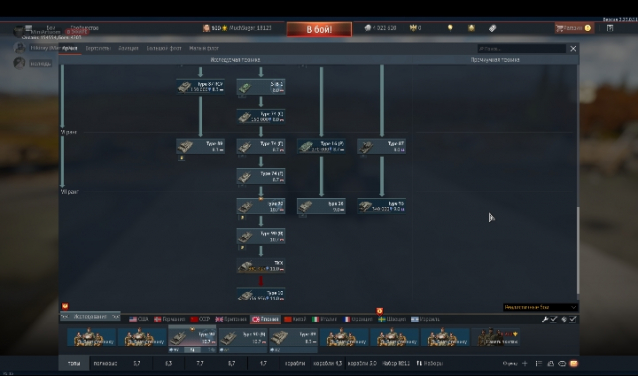Select the Type 10 tank card
Viewport: 638px width, 376px height.
click(x=261, y=295)
